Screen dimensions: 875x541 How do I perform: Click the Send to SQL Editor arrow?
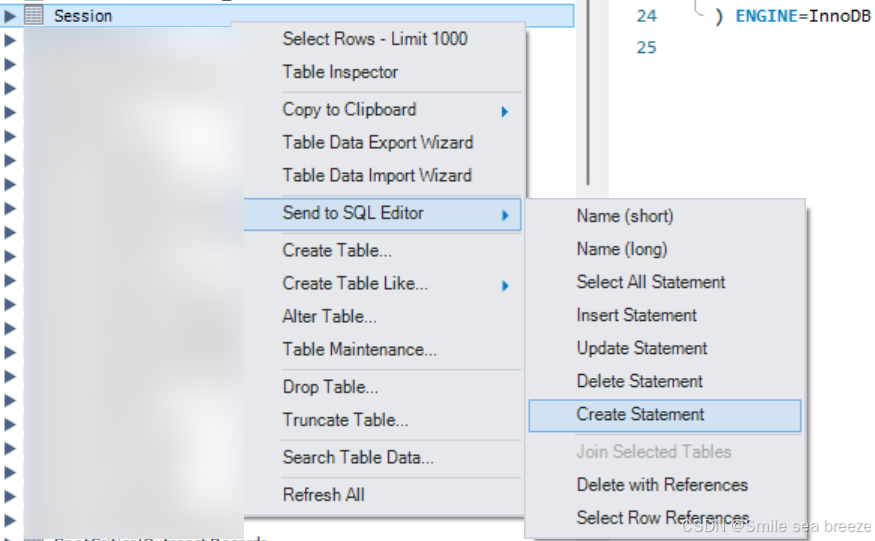tap(505, 215)
